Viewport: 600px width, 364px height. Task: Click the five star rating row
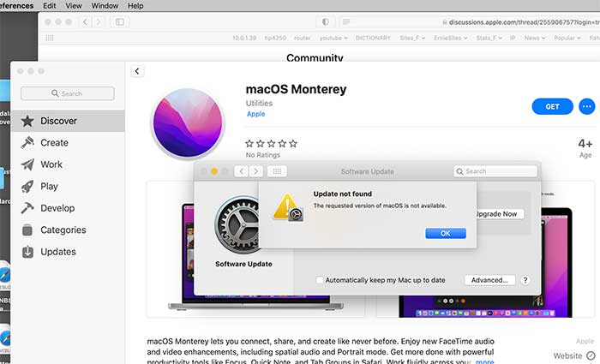[272, 144]
